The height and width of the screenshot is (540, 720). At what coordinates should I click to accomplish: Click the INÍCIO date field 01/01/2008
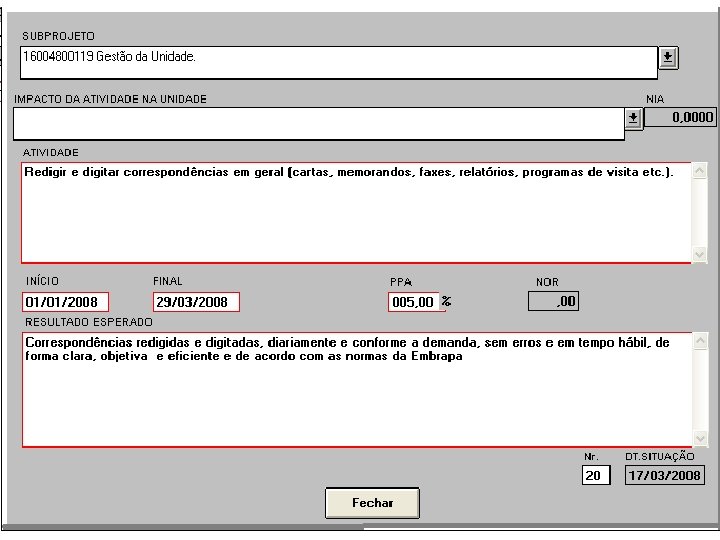pos(65,302)
